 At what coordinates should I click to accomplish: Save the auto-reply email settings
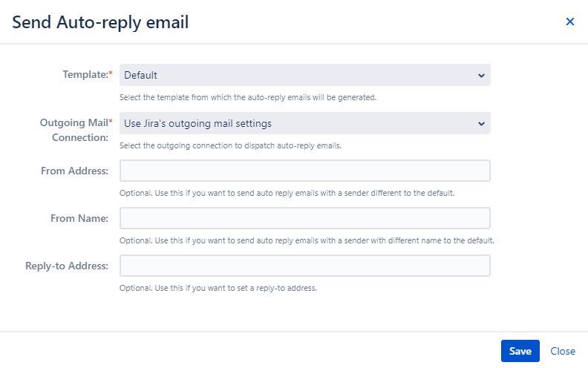click(x=520, y=351)
